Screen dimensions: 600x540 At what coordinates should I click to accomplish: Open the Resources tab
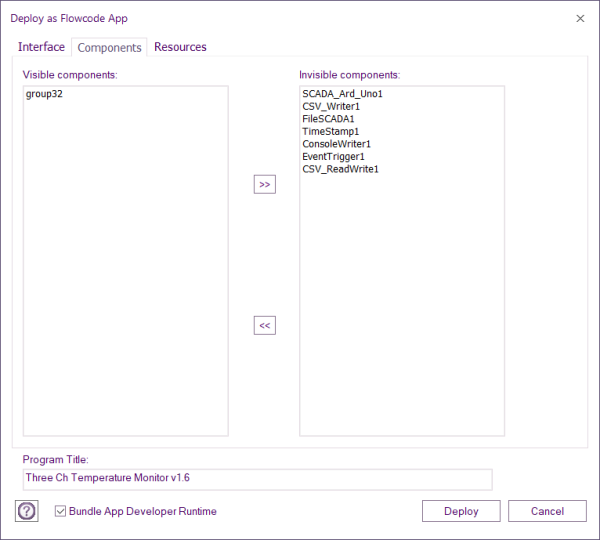(180, 47)
